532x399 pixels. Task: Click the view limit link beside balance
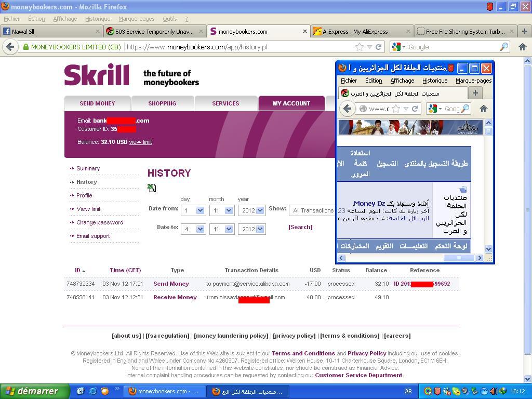coord(140,142)
